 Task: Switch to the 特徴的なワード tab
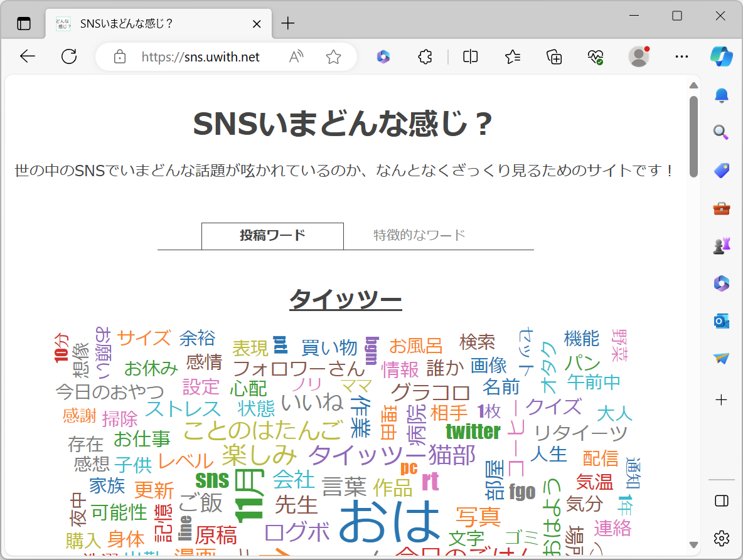point(417,236)
